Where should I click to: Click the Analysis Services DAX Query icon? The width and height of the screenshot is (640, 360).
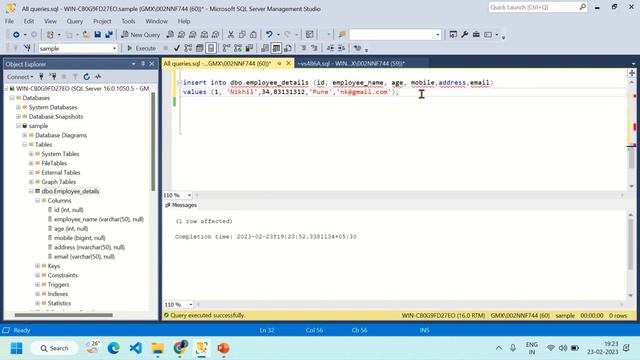click(215, 35)
